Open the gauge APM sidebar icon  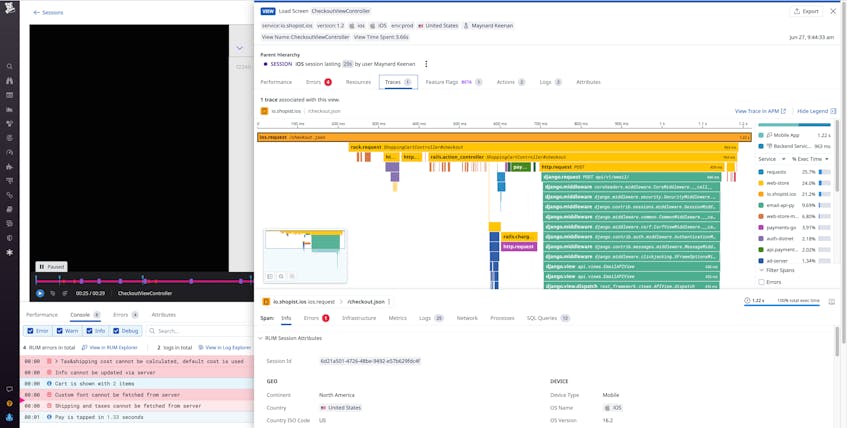[10, 152]
